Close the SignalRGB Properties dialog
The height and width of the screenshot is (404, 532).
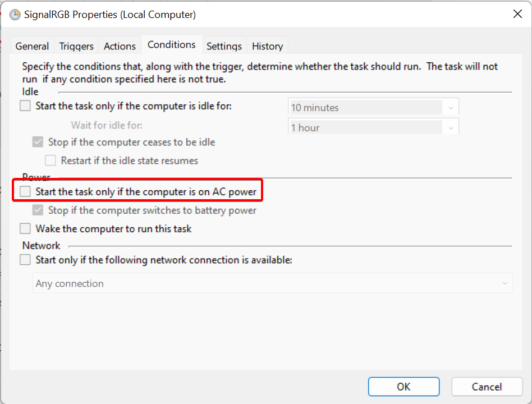517,15
